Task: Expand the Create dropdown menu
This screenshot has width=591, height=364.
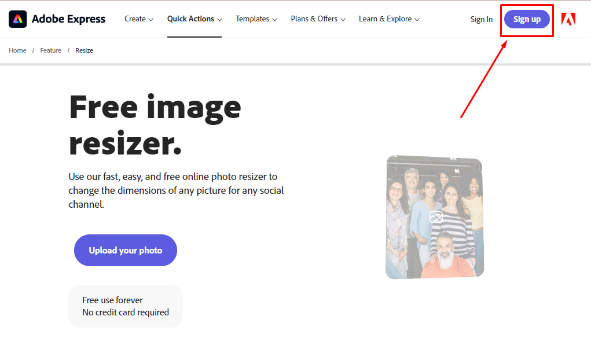Action: tap(138, 19)
